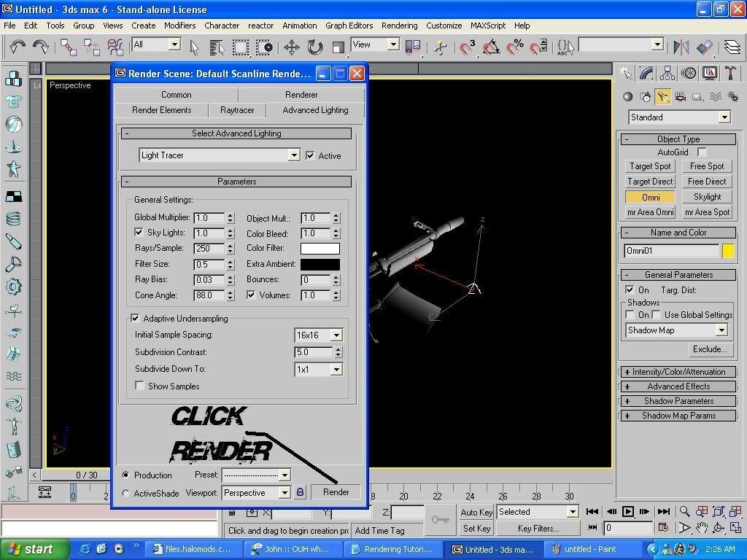This screenshot has height=560, width=747.
Task: Click the Skylight light type button
Action: pyautogui.click(x=707, y=197)
